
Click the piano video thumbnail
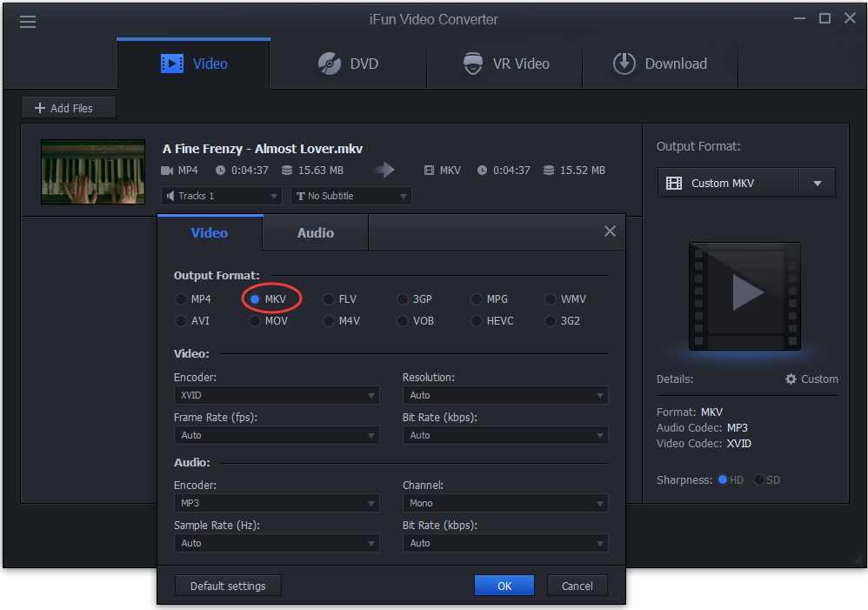coord(93,171)
